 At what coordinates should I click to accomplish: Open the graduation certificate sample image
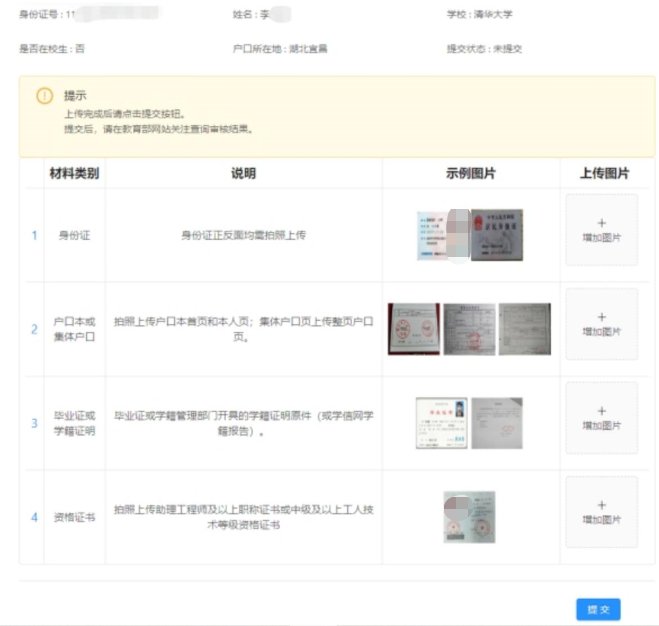[441, 423]
